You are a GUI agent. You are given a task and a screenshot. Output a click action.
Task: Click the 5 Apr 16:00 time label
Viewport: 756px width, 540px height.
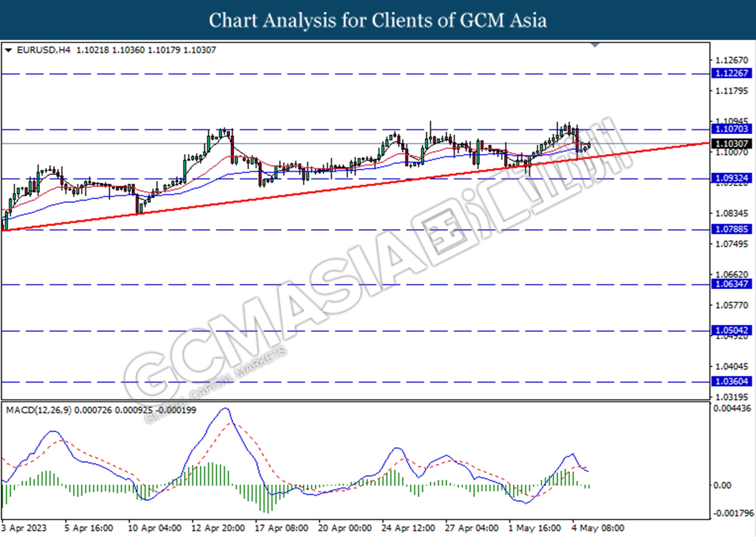pos(88,528)
